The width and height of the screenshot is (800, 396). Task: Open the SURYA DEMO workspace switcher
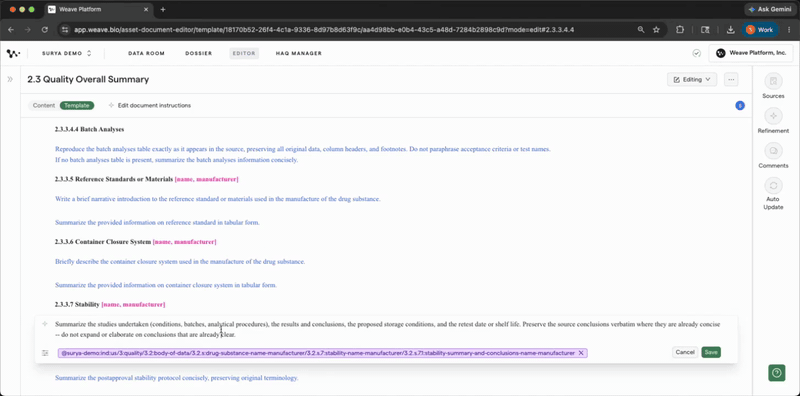[67, 53]
